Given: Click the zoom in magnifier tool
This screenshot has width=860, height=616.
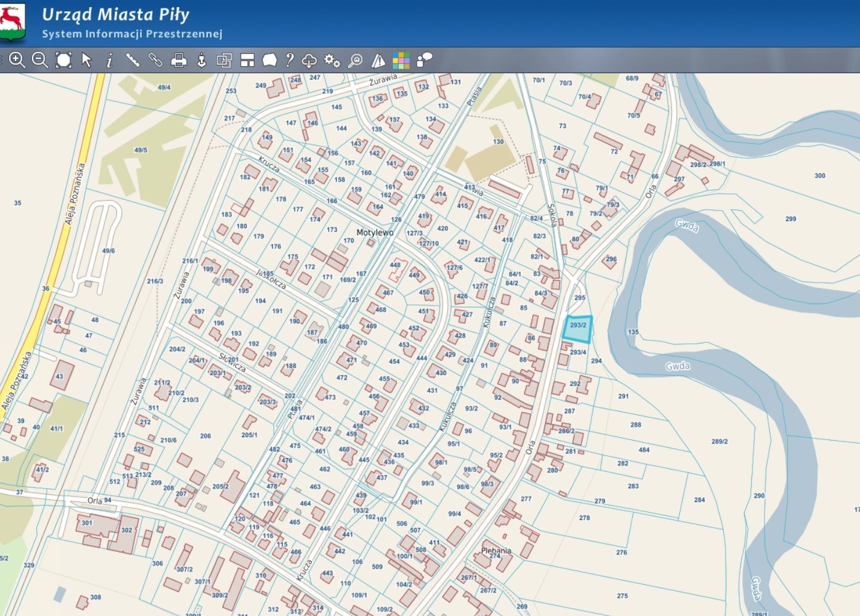Looking at the screenshot, I should [x=17, y=60].
